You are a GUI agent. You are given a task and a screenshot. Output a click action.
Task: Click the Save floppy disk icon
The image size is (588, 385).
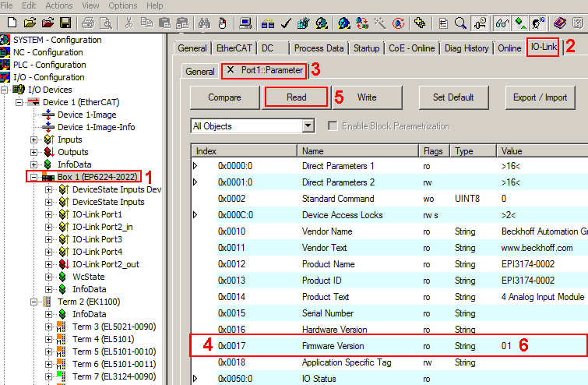[65, 23]
